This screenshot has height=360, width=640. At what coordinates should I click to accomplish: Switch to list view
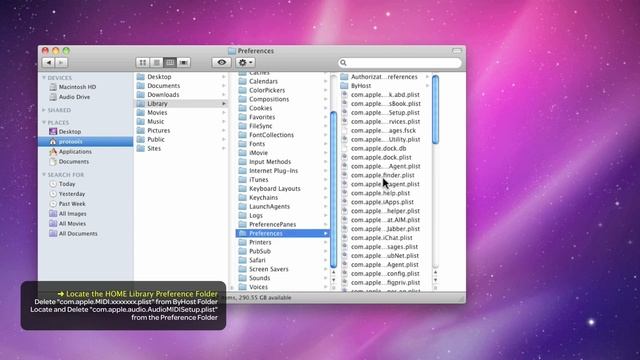[x=156, y=62]
